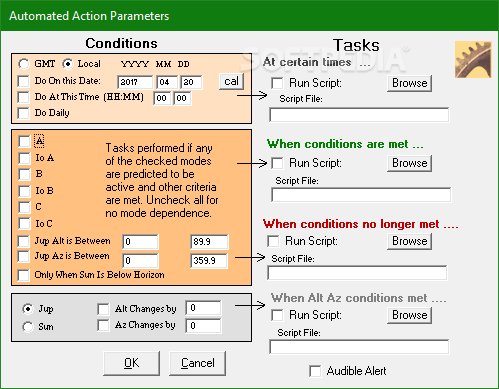Click Script File field under At certain times
This screenshot has height=389, width=499.
[359, 115]
